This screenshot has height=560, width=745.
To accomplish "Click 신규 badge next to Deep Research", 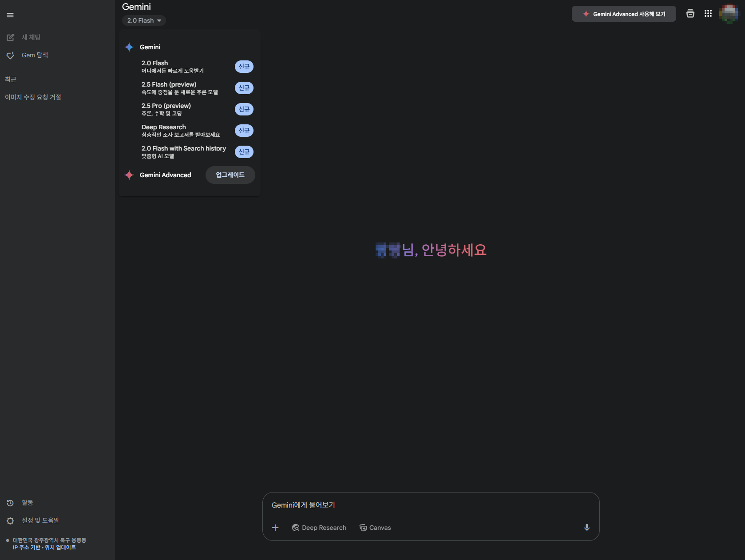I will coord(244,131).
